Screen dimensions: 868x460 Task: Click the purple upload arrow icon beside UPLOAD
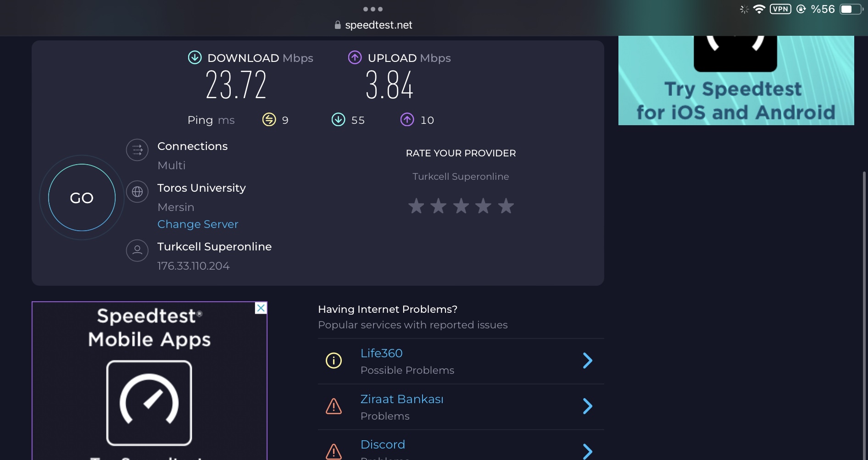coord(355,57)
